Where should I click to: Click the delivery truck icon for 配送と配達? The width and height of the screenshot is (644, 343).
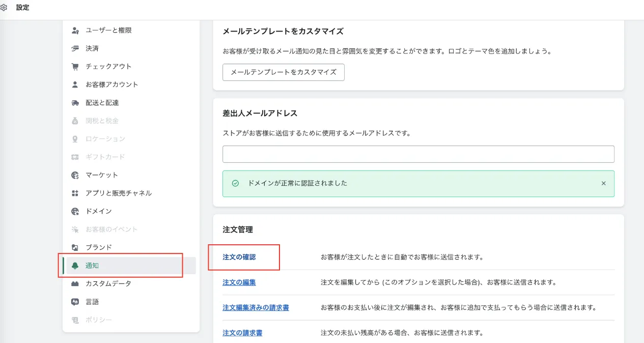[x=75, y=103]
